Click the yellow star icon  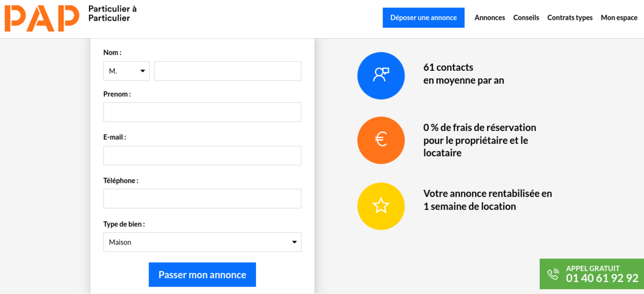(x=381, y=206)
